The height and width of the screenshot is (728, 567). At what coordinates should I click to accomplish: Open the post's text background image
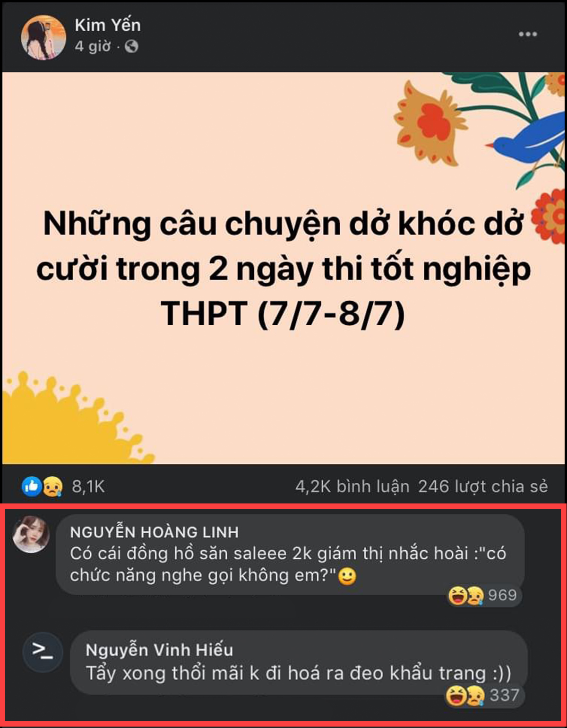pos(283,268)
